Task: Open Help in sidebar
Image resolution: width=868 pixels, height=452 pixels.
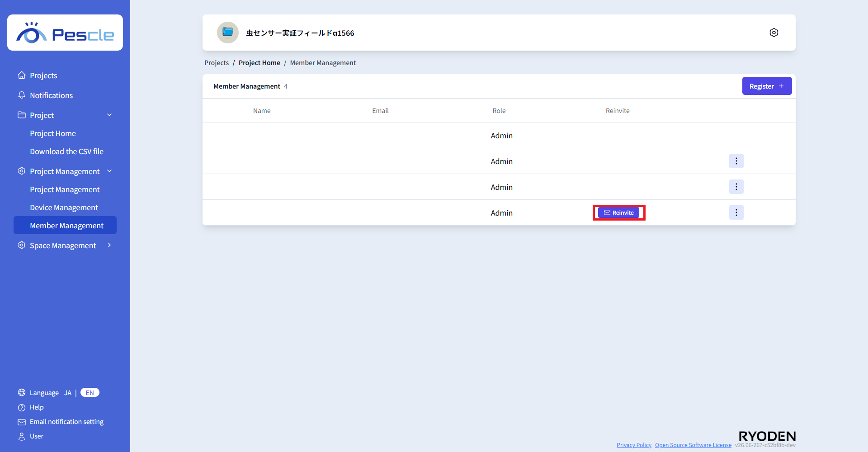Action: [37, 407]
